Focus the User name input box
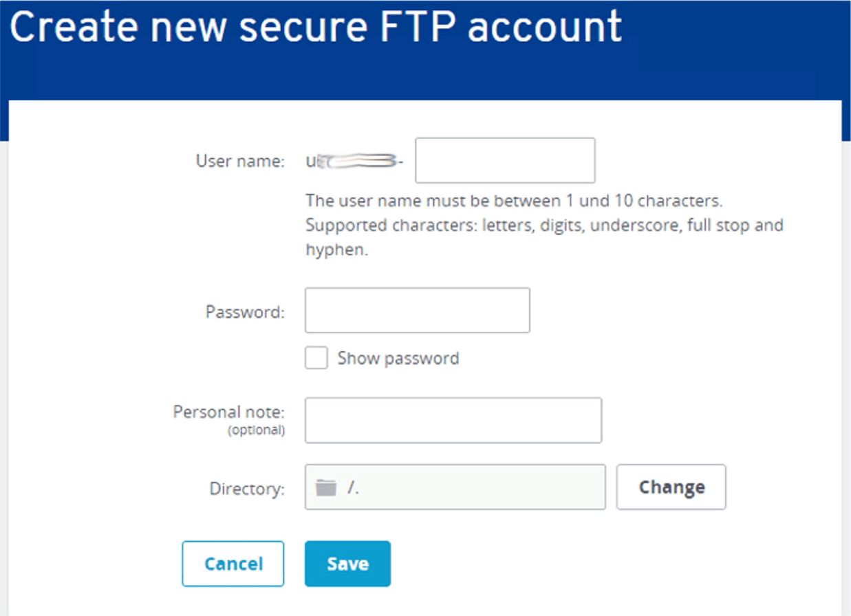 coord(505,161)
